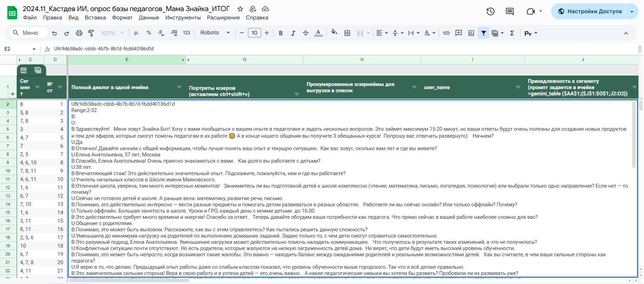Open vertical align options
644x284 pixels.
[398, 33]
